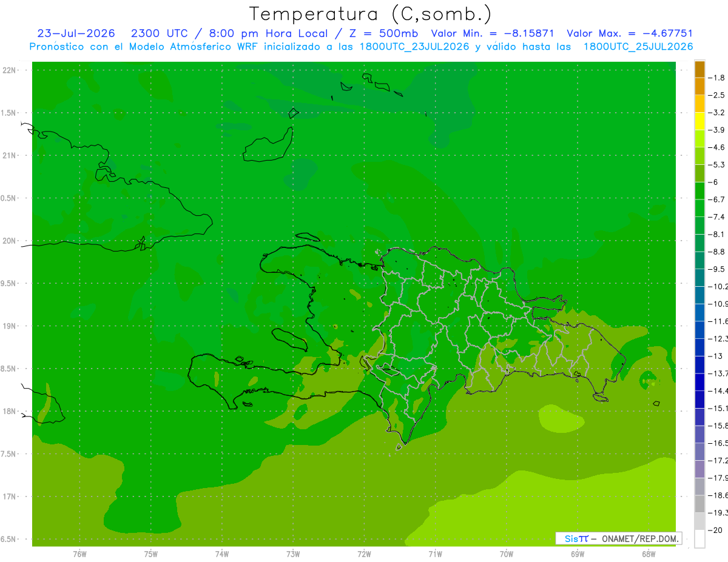Click the '69W' longitude label

point(578,554)
